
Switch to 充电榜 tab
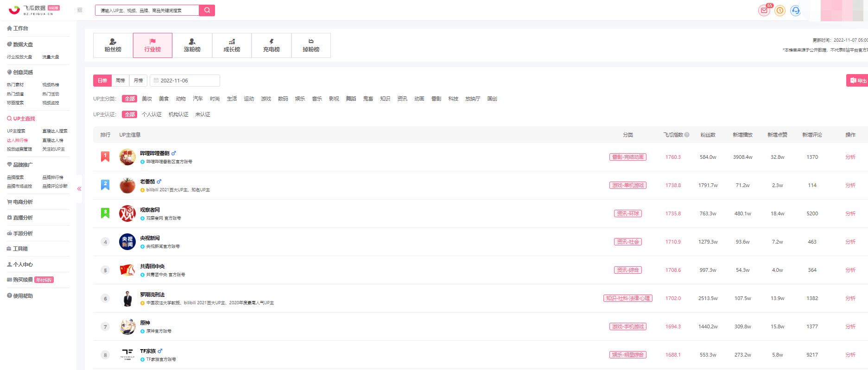tap(272, 45)
